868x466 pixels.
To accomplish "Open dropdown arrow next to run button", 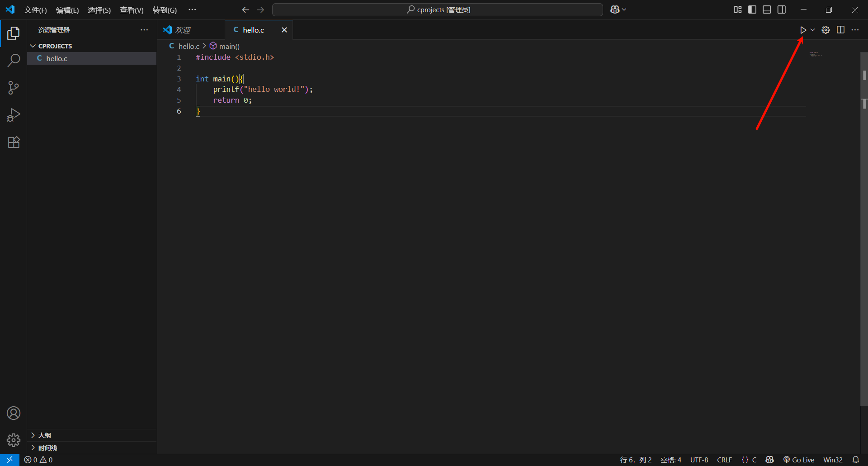I will click(812, 30).
